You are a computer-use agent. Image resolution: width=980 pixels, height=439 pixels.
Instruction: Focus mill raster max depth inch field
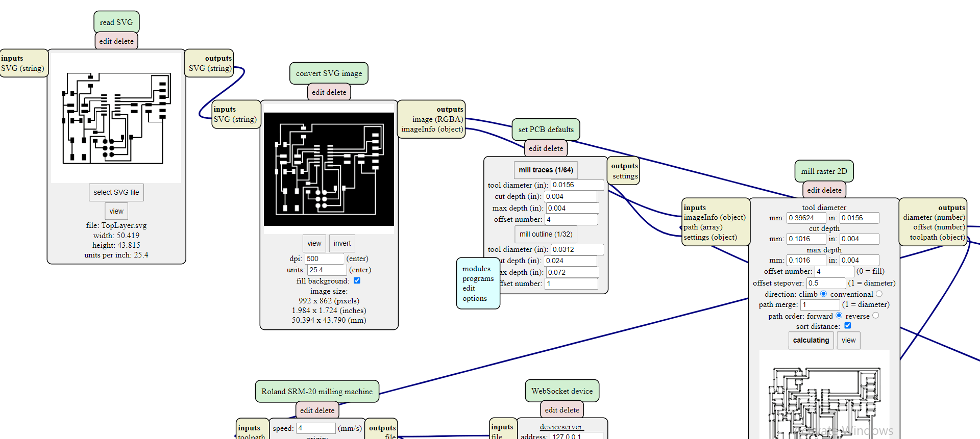pyautogui.click(x=860, y=260)
